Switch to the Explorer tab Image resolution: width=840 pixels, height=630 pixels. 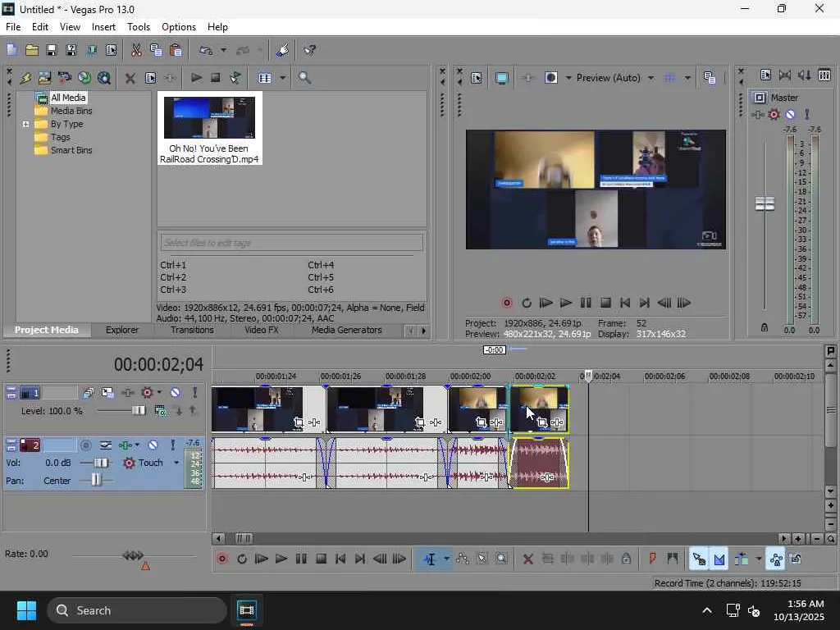[x=122, y=330]
